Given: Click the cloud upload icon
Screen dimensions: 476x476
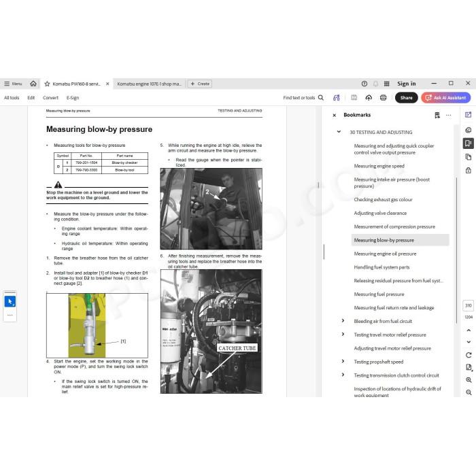Looking at the screenshot, I should pos(369,97).
